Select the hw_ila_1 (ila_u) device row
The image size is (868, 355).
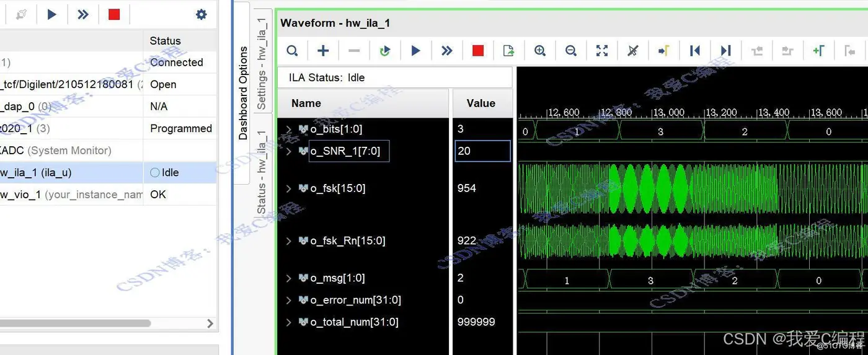pos(108,173)
